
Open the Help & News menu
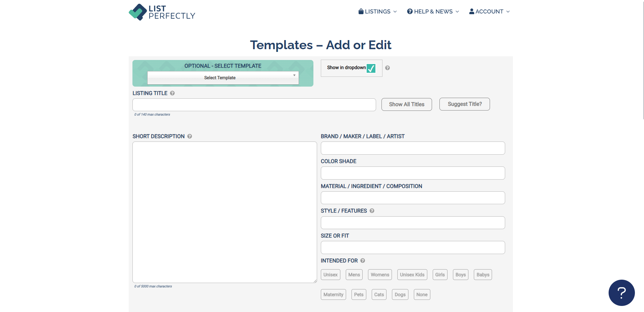433,11
